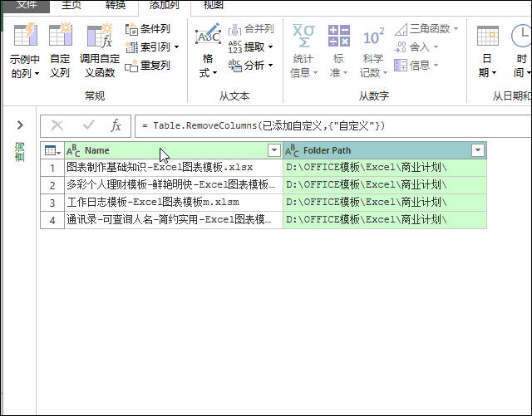Click Folder Path cell in row 4
532x416 pixels.
coord(385,220)
